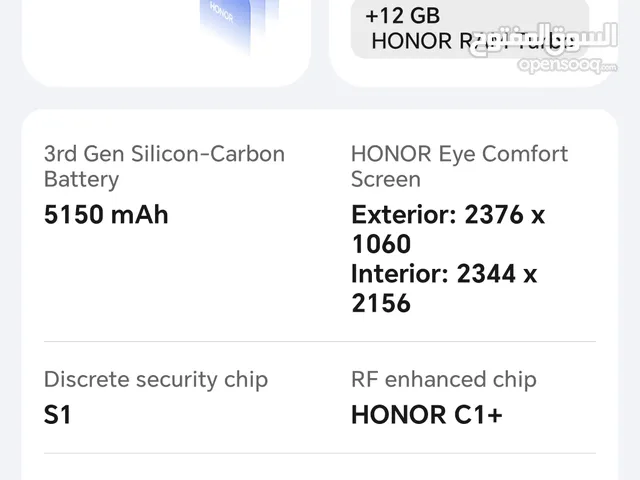Click the word Battery under Silicon-Carbon
This screenshot has height=480, width=640.
pos(81,180)
